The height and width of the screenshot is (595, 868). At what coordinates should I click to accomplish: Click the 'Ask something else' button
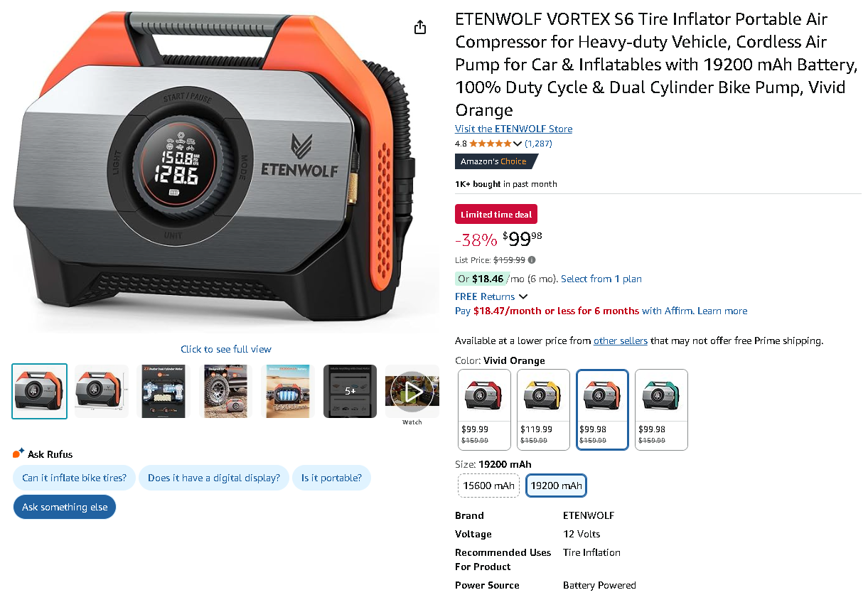coord(65,507)
